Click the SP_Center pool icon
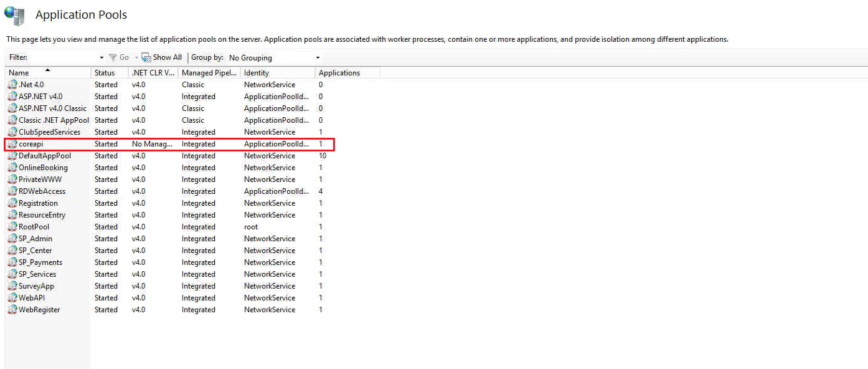 [x=12, y=251]
